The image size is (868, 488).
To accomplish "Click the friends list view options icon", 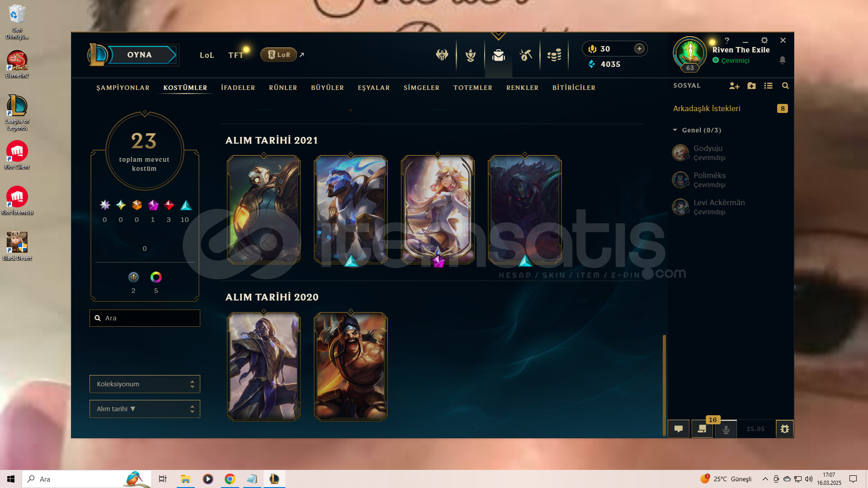I will coord(768,86).
